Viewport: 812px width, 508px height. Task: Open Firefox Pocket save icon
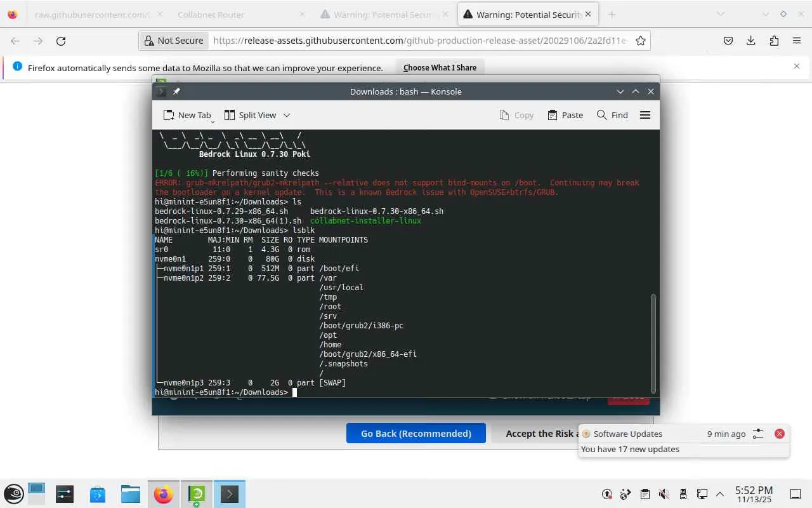pyautogui.click(x=728, y=41)
